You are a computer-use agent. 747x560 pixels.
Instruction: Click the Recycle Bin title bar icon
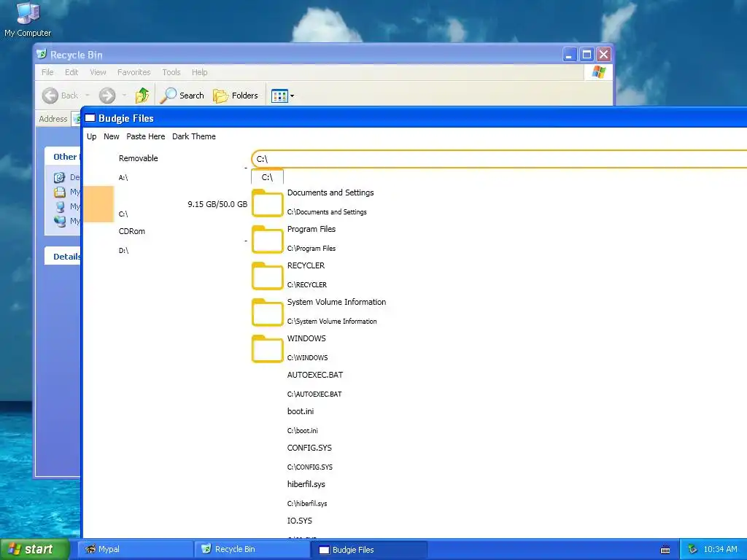tap(42, 54)
